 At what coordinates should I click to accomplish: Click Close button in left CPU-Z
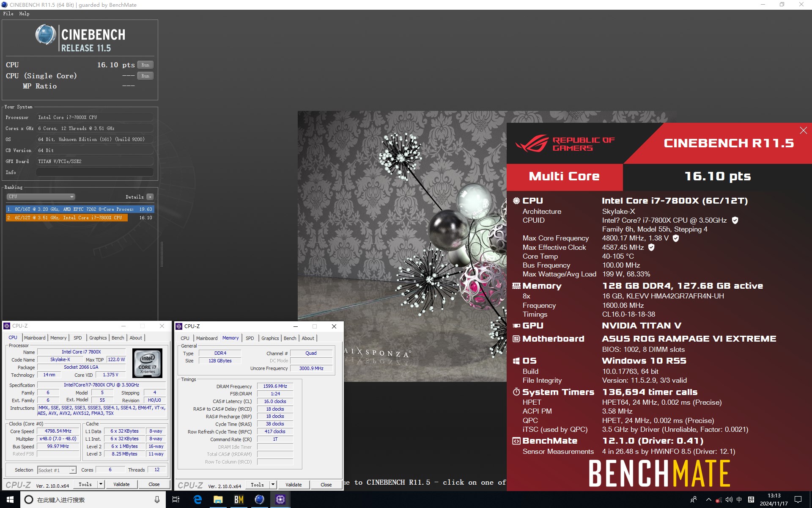pos(154,484)
